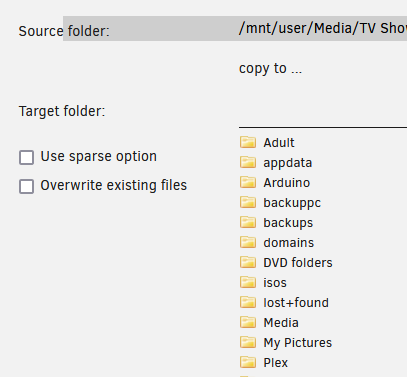Click the Use sparse option label
This screenshot has height=377, width=407.
point(98,156)
